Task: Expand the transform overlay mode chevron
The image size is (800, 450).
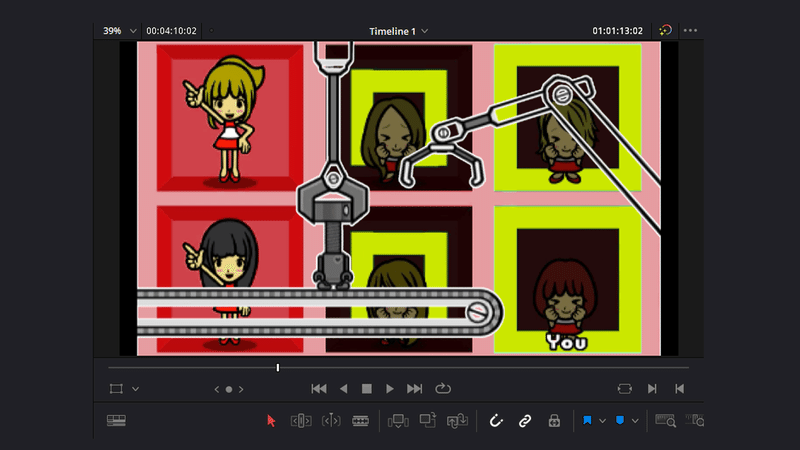Action: click(x=135, y=389)
